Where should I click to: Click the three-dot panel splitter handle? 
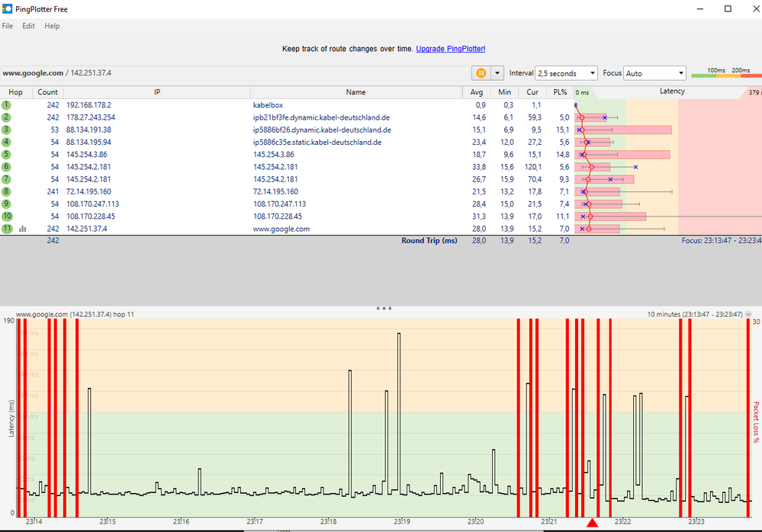pos(384,308)
